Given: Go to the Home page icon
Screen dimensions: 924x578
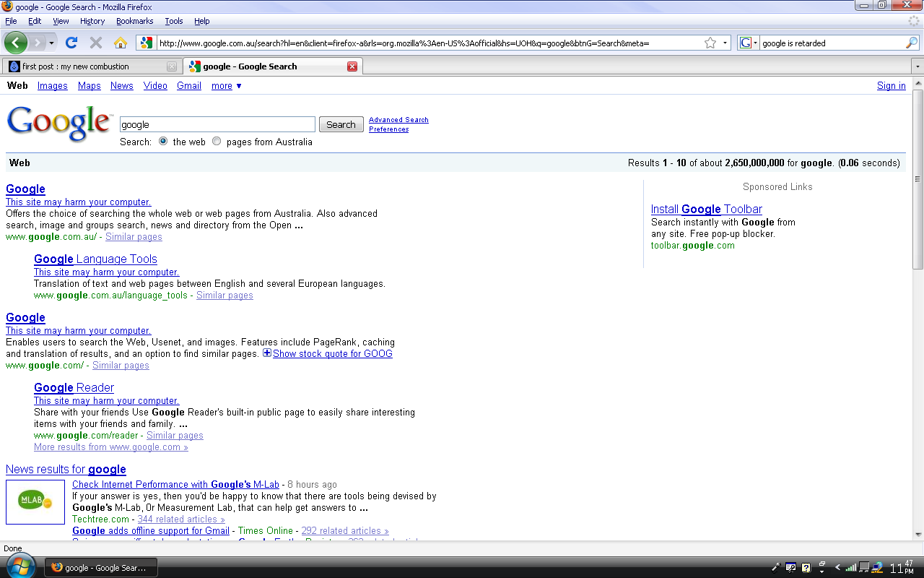Looking at the screenshot, I should (121, 43).
